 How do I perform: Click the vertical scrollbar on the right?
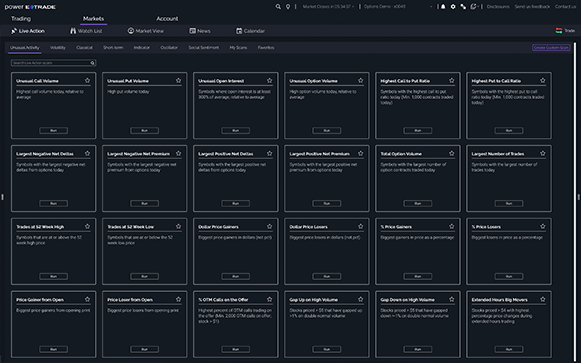click(575, 202)
